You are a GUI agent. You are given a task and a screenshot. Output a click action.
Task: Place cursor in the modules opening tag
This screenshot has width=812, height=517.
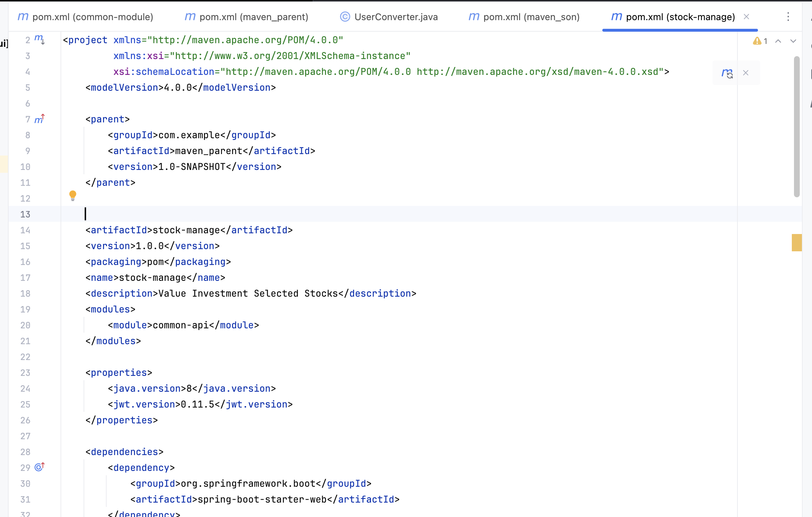110,310
